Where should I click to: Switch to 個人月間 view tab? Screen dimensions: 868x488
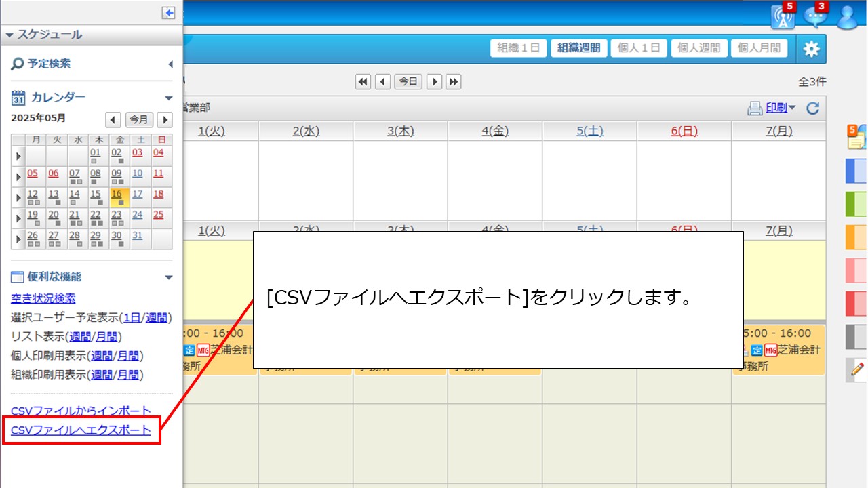click(x=758, y=48)
